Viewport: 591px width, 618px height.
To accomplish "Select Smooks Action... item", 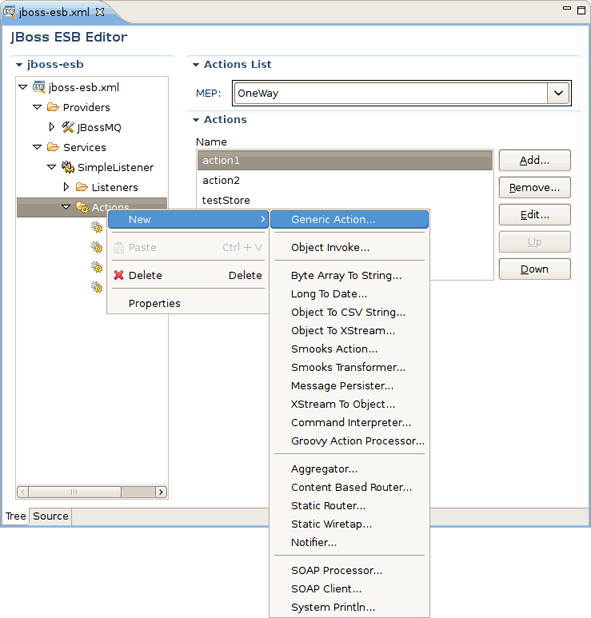I will click(349, 349).
